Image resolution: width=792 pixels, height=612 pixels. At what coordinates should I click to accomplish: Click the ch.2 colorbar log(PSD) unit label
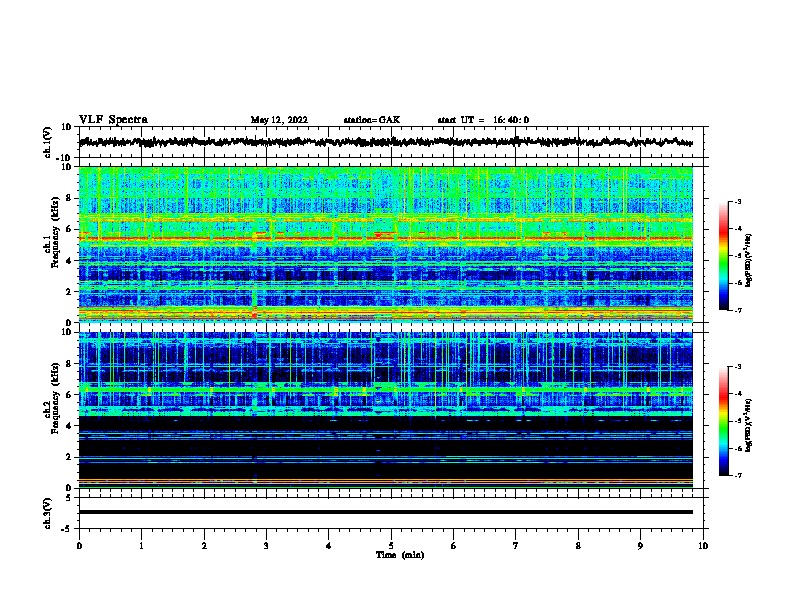click(749, 425)
